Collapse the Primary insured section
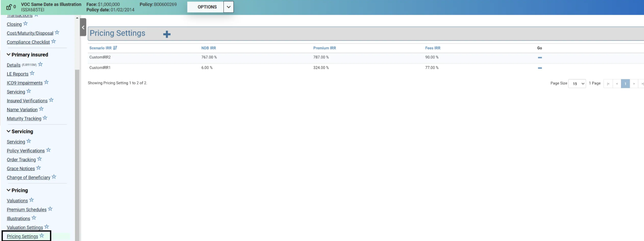 click(x=9, y=55)
